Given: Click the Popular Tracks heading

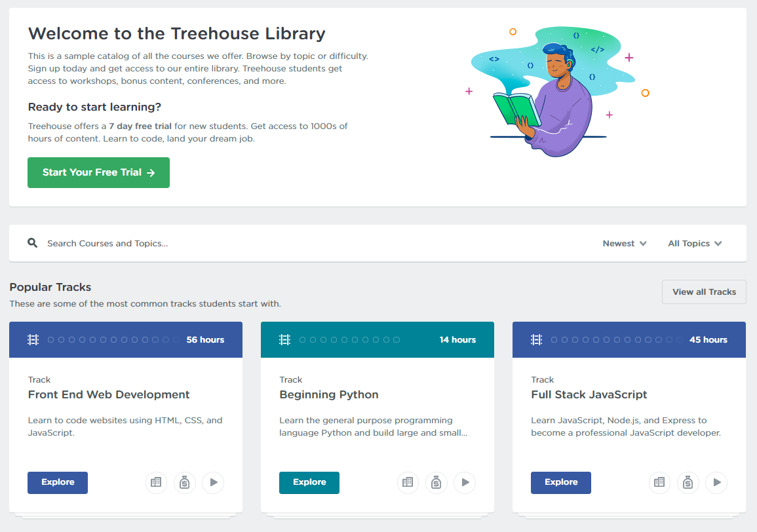Looking at the screenshot, I should (x=50, y=287).
